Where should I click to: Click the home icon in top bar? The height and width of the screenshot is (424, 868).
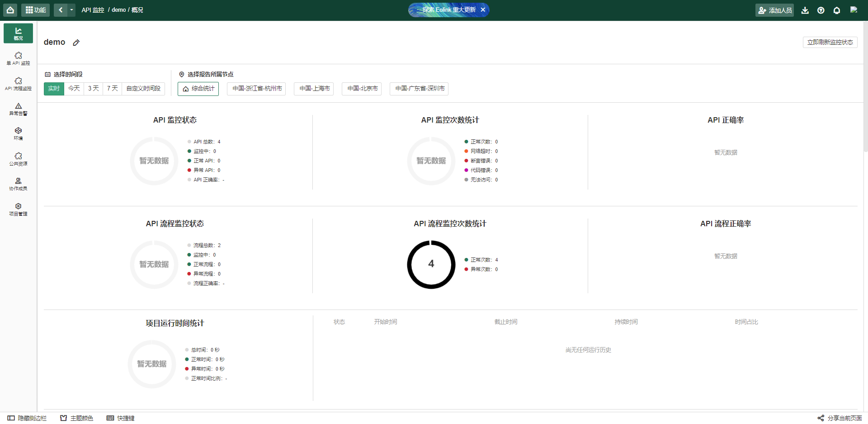pos(10,10)
